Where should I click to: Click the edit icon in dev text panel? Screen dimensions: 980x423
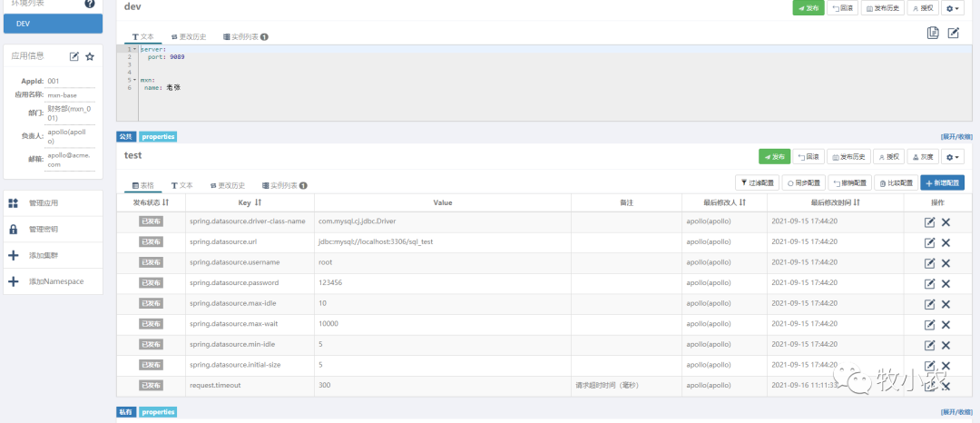click(954, 33)
